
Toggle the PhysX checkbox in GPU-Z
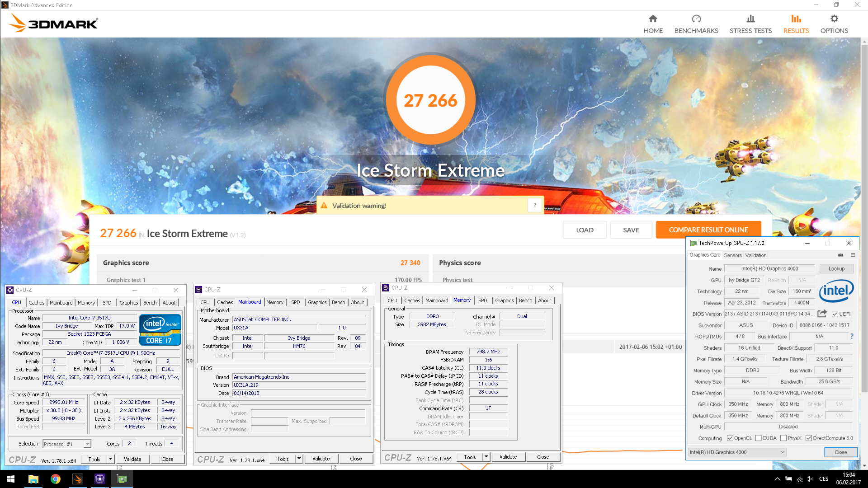[x=783, y=438]
